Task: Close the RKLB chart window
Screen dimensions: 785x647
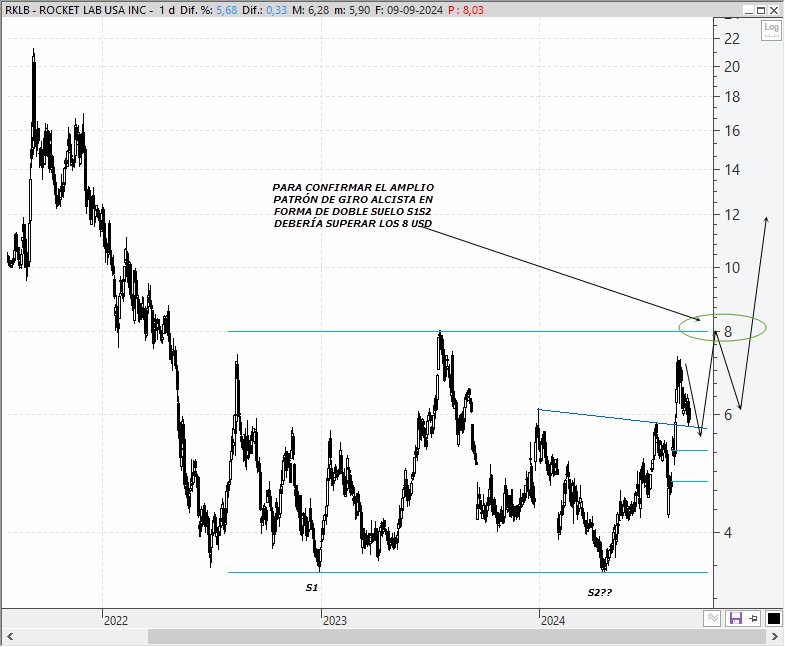Action: coord(773,10)
